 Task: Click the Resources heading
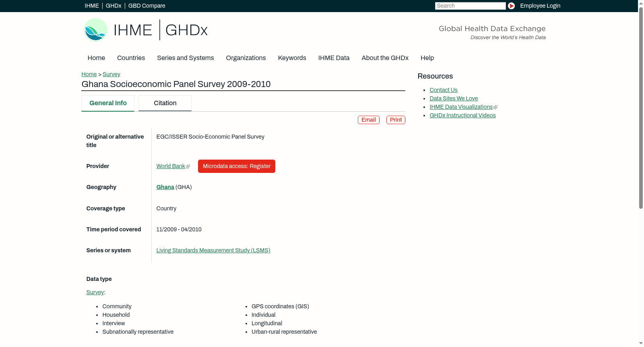pos(435,76)
